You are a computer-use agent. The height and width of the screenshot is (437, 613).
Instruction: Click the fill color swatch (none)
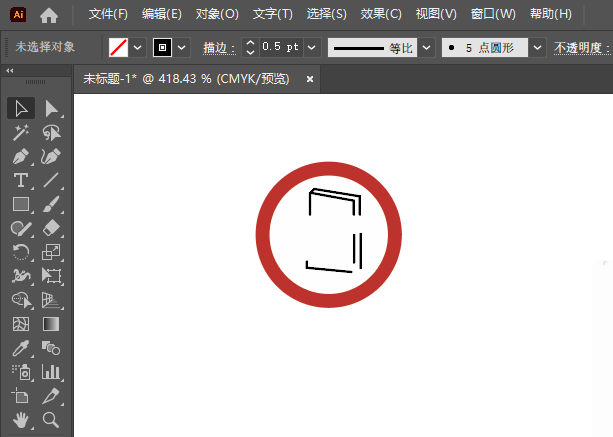tap(118, 48)
